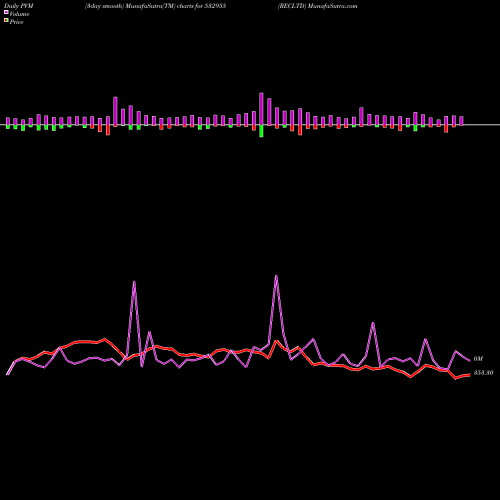
Task: Click the '0M' volume end label
Action: point(478,359)
